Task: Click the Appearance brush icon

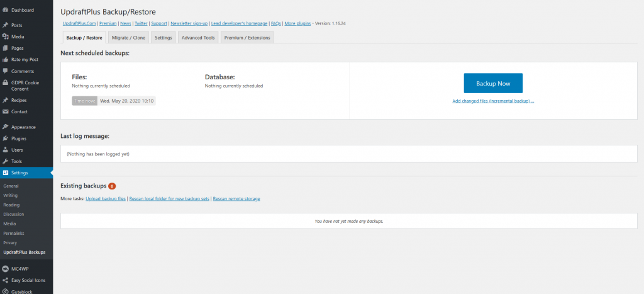Action: click(5, 127)
